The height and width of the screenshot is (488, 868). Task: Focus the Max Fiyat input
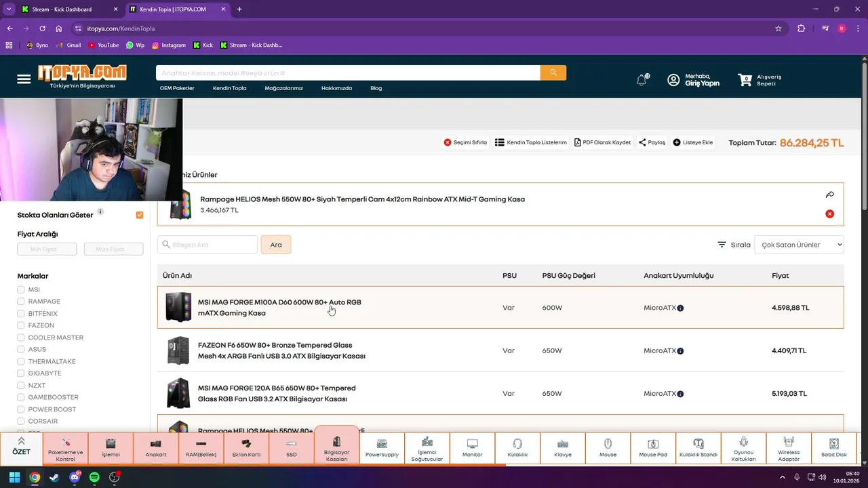(113, 249)
